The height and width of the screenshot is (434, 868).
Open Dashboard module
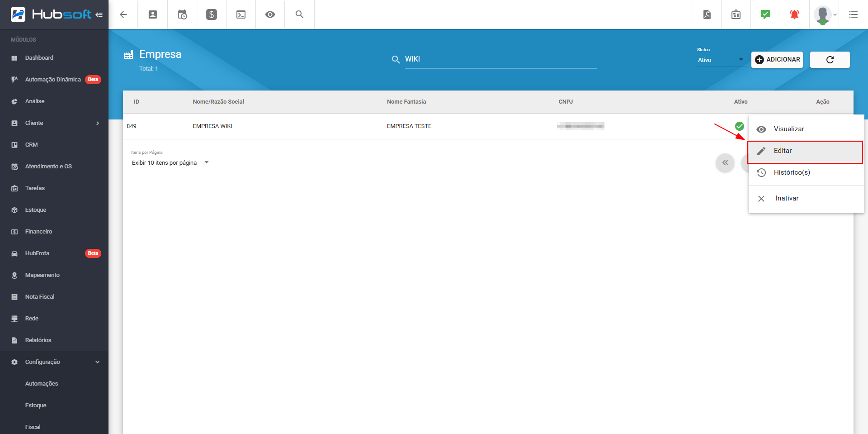click(54, 58)
